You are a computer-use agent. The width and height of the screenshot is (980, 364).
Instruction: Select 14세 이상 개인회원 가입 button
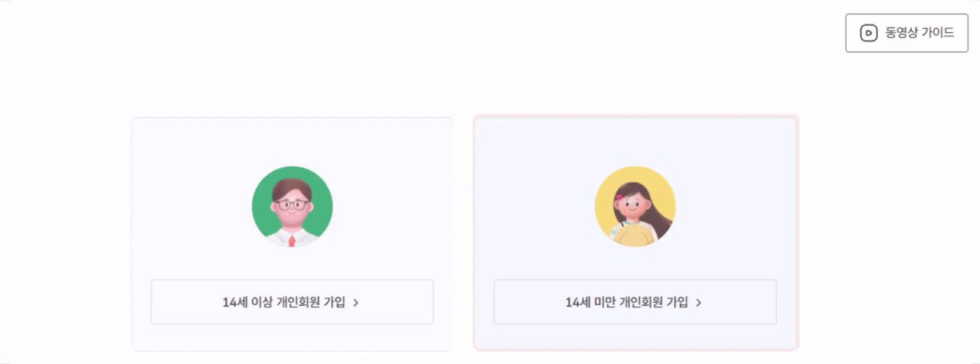pos(292,302)
